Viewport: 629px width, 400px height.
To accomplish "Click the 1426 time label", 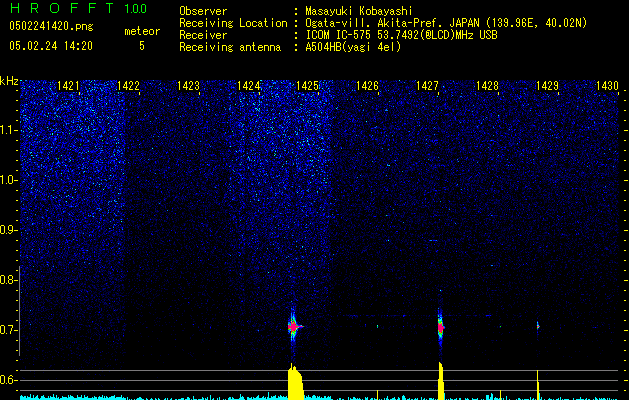I will click(367, 86).
